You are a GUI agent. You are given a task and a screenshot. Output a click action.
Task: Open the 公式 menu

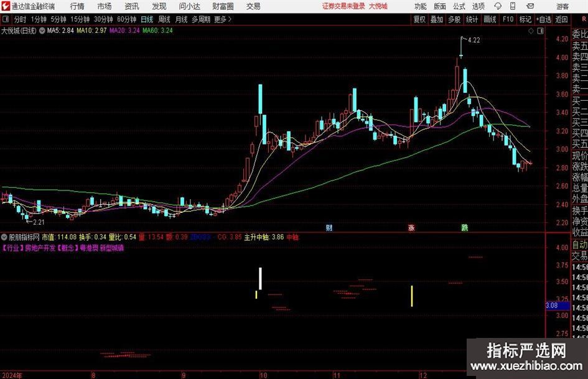[459, 6]
